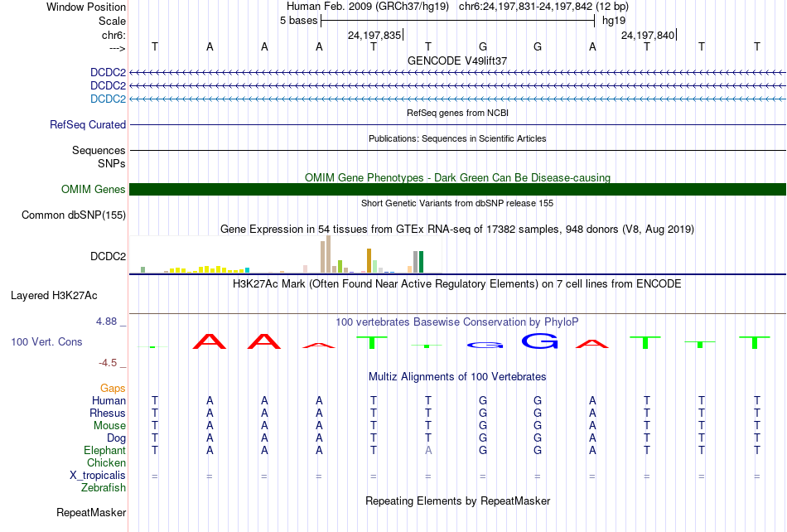Image resolution: width=787 pixels, height=532 pixels.
Task: Click the ---> strand direction arrow label
Action: tap(118, 48)
